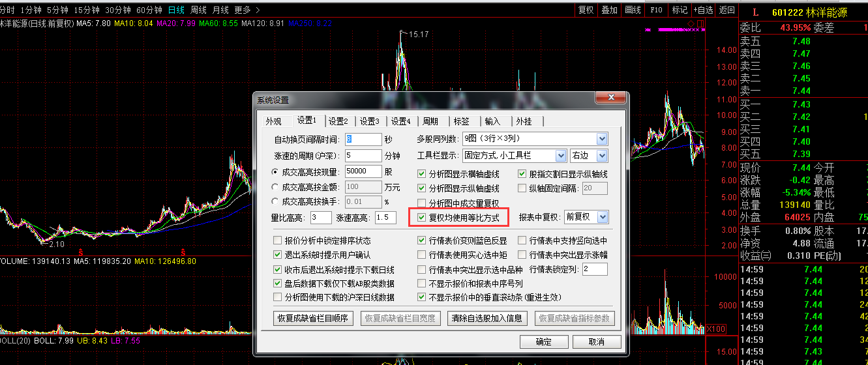Switch to the 外观 tab
868x365 pixels.
point(274,121)
